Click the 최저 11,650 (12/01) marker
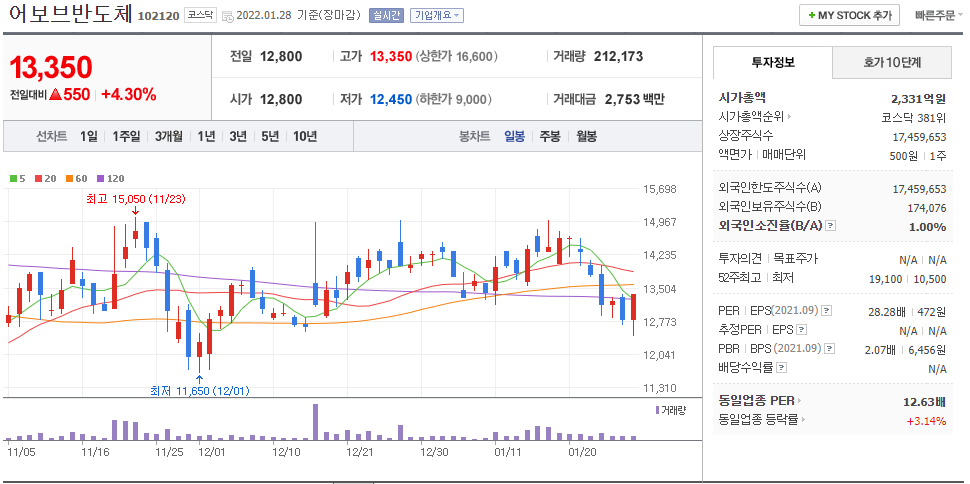Screen dimensions: 970x484 [x=200, y=391]
